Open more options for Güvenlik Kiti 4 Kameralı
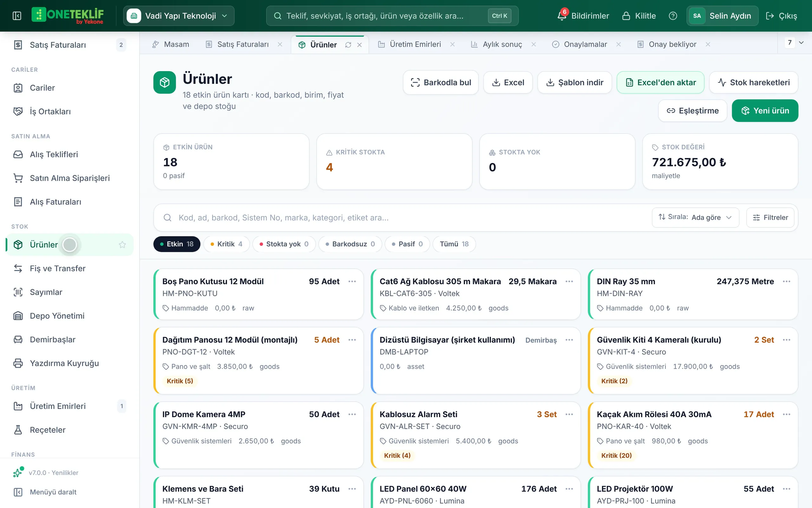 point(787,340)
